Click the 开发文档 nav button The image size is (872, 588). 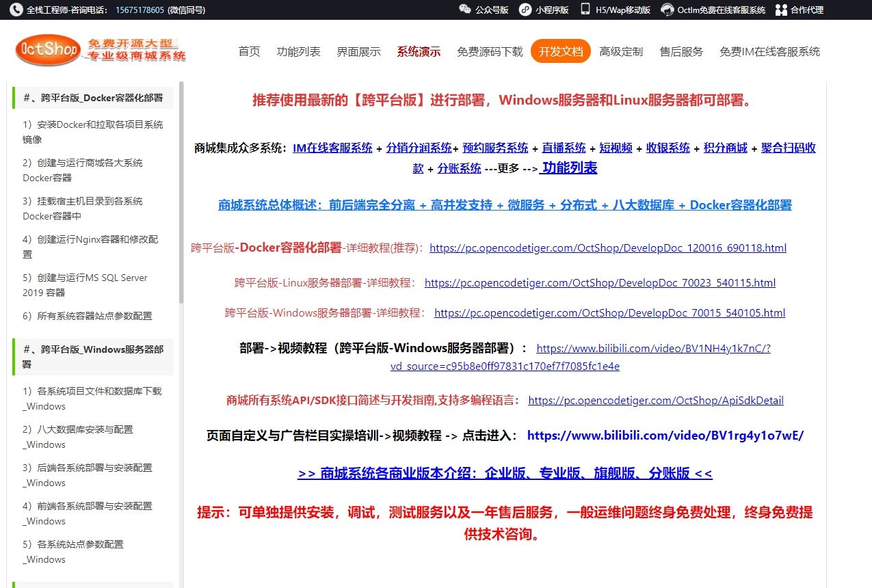pos(561,51)
